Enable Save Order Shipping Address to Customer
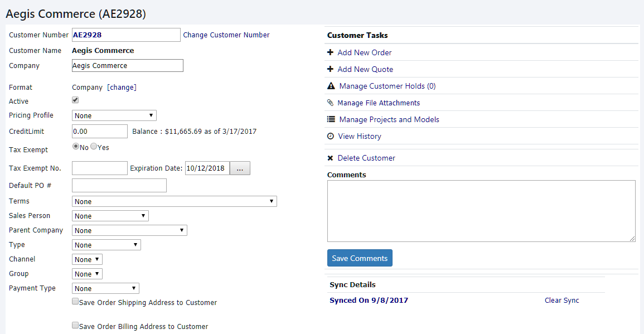 [x=75, y=302]
